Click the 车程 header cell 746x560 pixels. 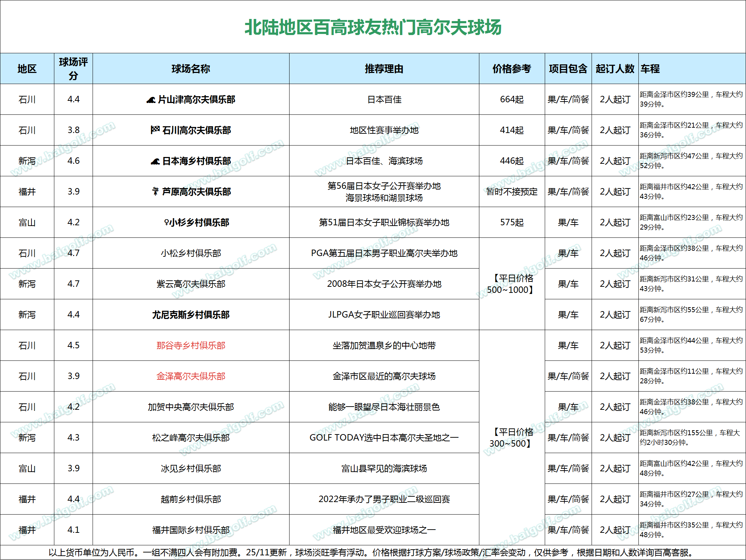(x=650, y=69)
